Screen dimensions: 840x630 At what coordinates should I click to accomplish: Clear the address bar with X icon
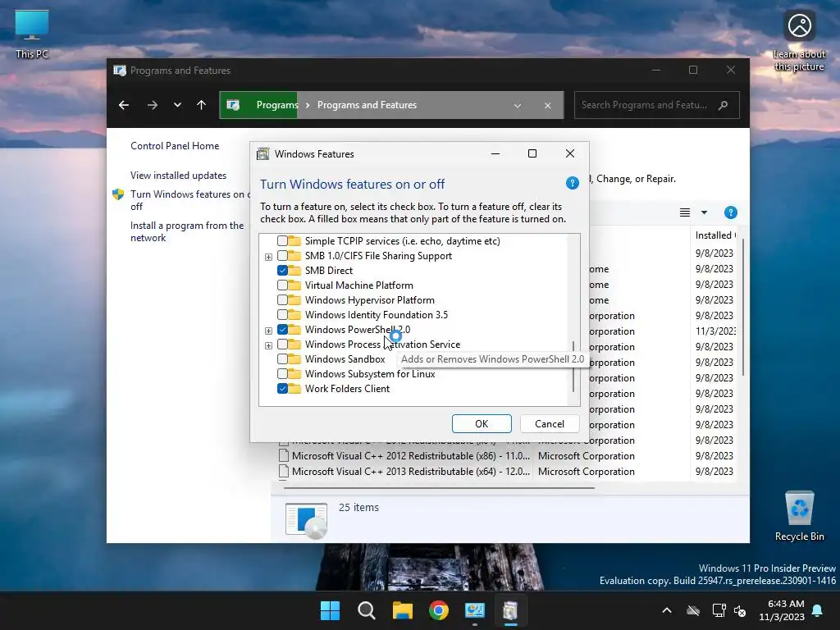click(547, 106)
